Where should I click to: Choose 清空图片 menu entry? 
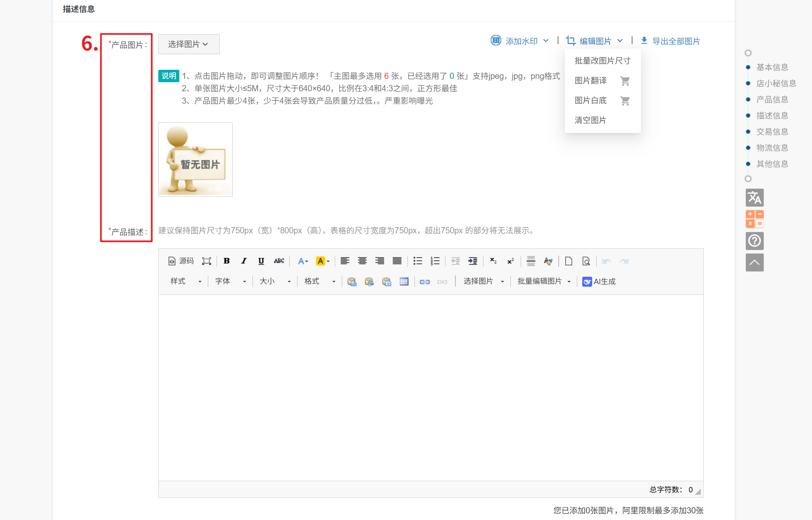(590, 120)
